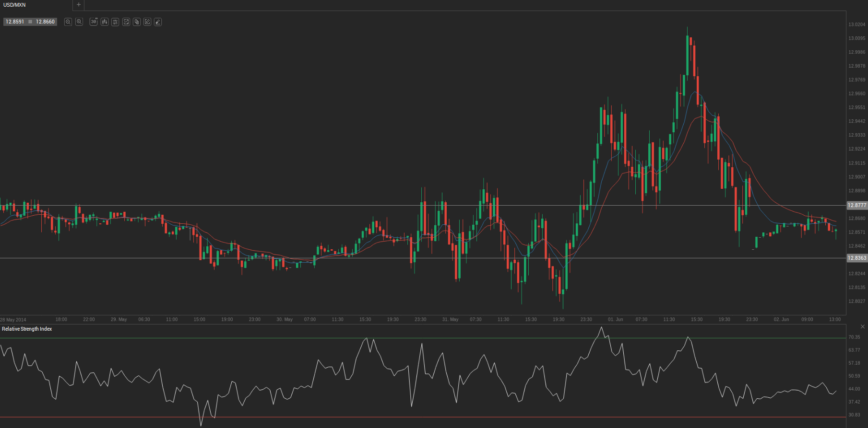
Task: Add a new chart tab with plus
Action: pos(79,5)
